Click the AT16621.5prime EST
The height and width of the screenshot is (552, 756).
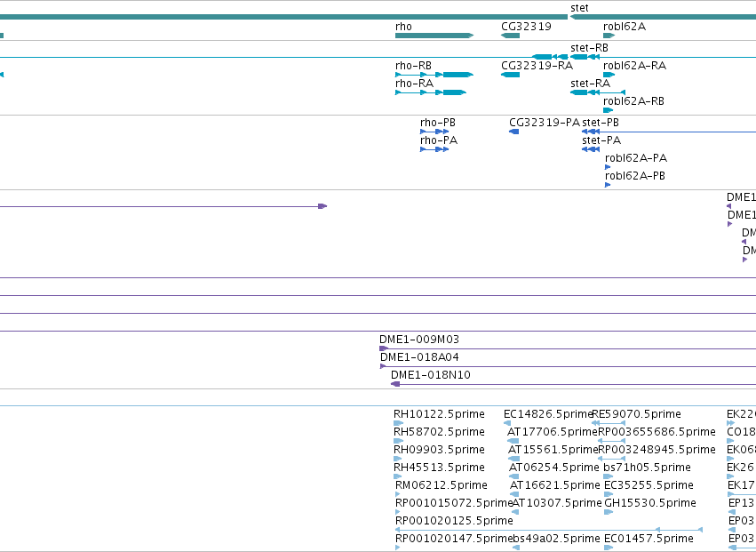(x=514, y=494)
